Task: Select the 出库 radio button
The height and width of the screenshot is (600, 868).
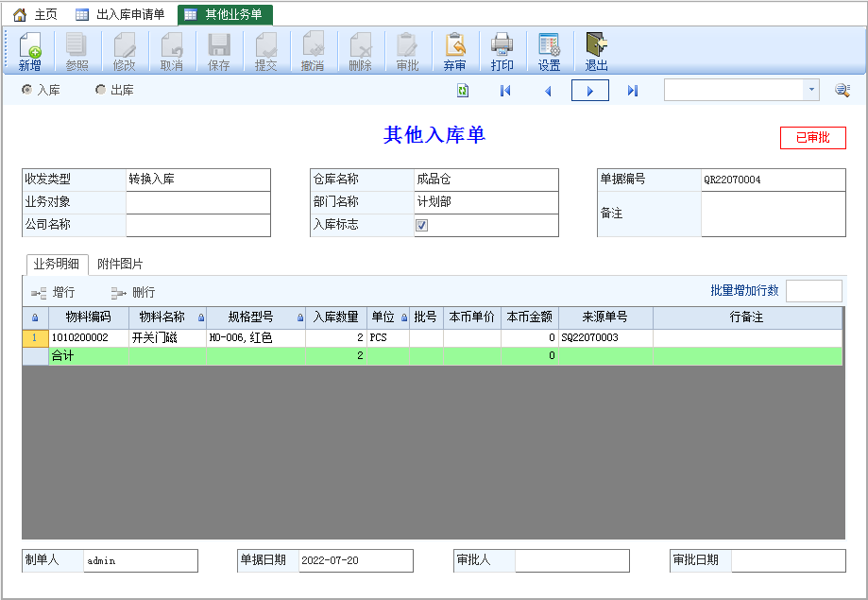Action: coord(100,90)
